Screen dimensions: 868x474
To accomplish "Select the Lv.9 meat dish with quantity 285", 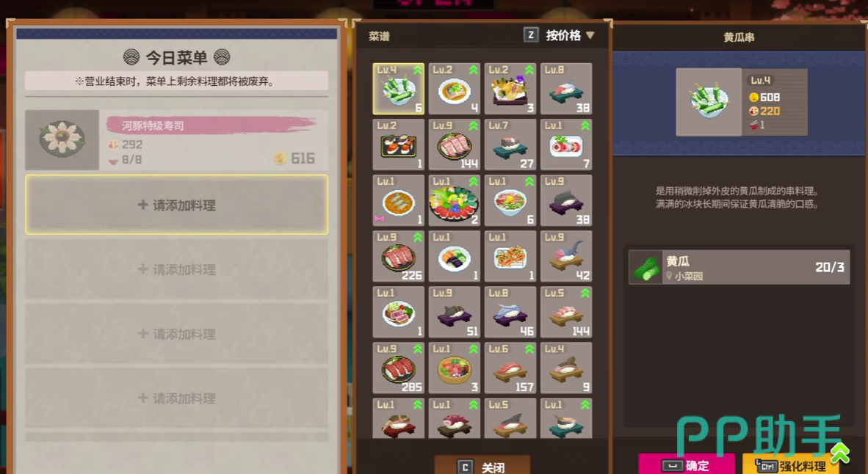I will pyautogui.click(x=399, y=368).
